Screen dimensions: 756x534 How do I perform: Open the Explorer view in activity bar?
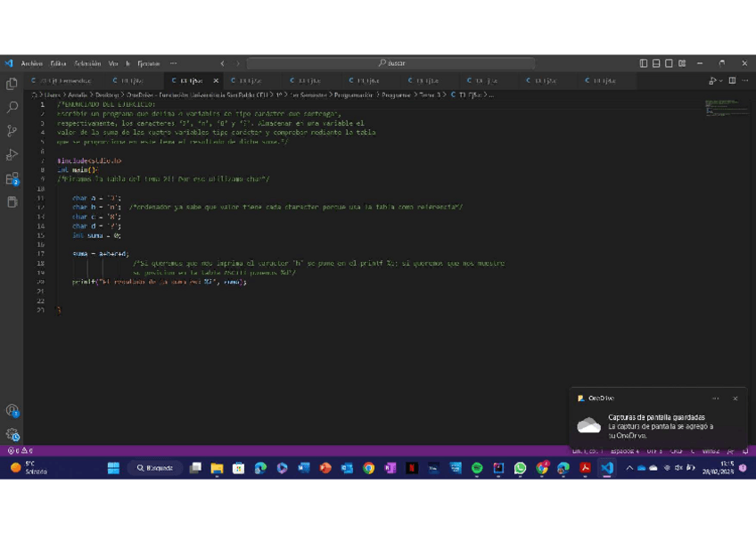click(x=12, y=84)
